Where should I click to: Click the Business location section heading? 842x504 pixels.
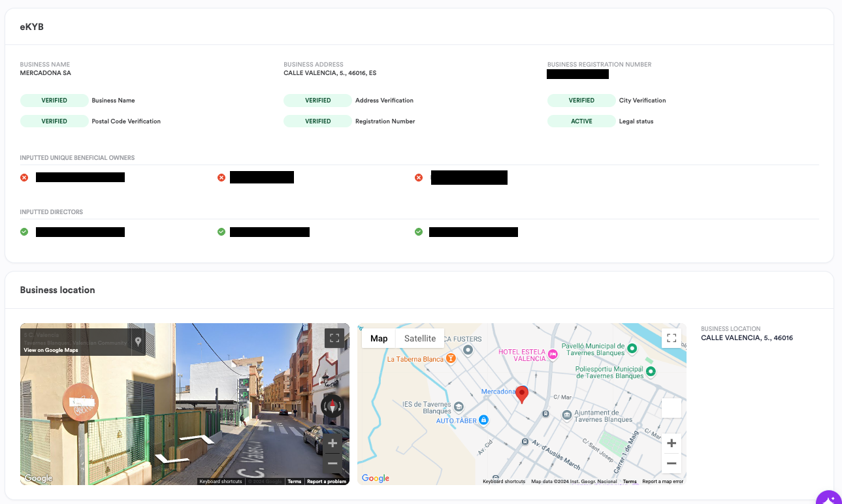click(57, 290)
